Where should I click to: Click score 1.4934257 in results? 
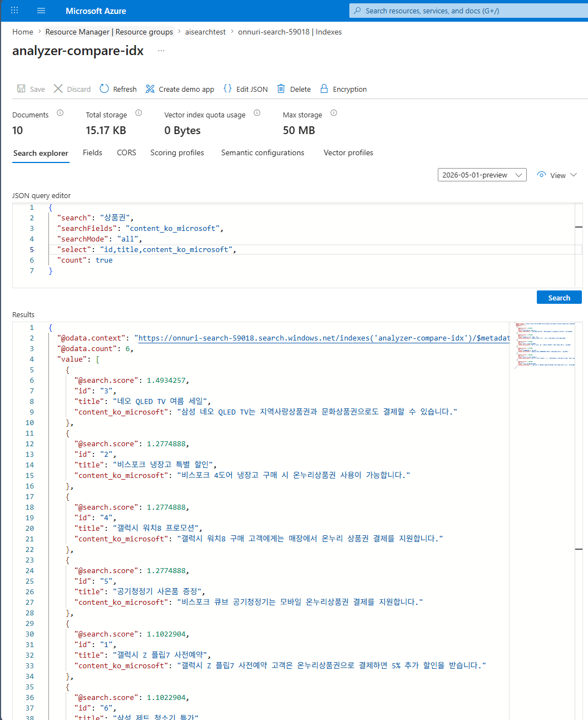coord(166,380)
